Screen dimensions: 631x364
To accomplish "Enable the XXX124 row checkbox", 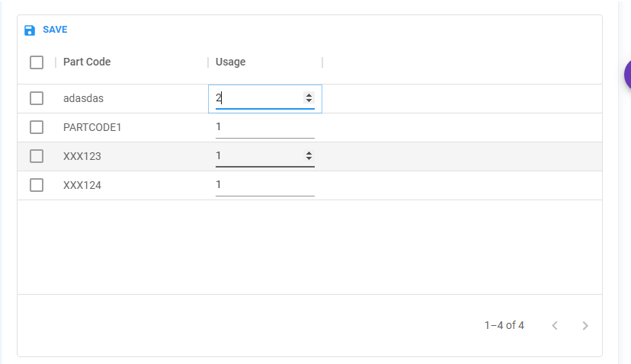I will click(37, 185).
